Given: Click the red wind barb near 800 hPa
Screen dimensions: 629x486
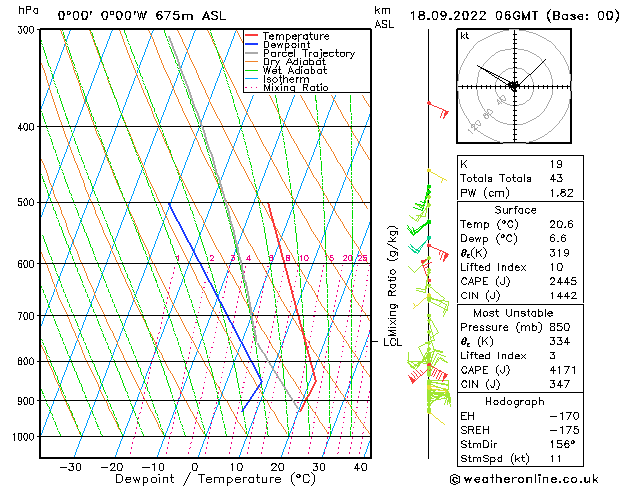Looking at the screenshot, I should [x=416, y=376].
